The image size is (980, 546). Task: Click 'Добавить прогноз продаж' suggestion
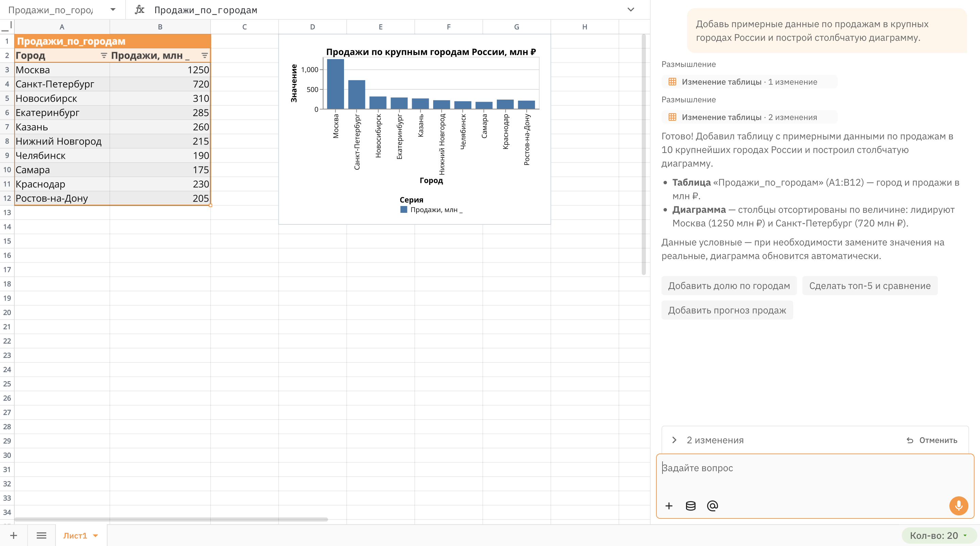click(x=727, y=310)
